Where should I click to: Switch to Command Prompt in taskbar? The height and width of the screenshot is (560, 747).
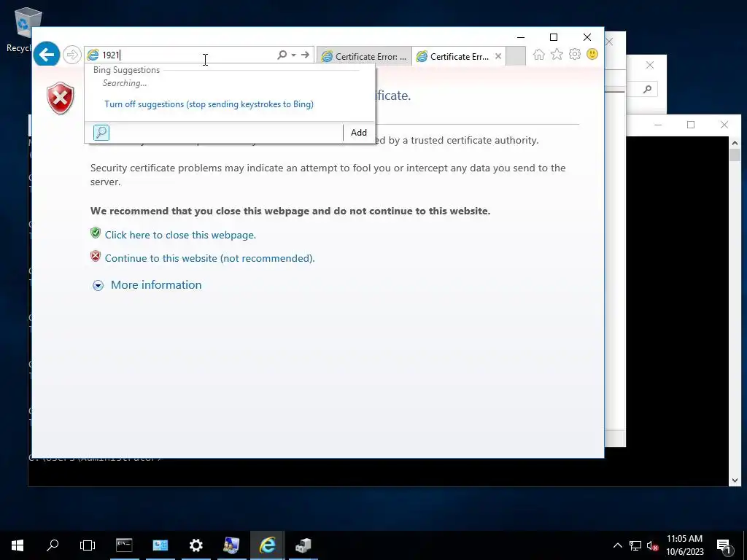click(124, 545)
